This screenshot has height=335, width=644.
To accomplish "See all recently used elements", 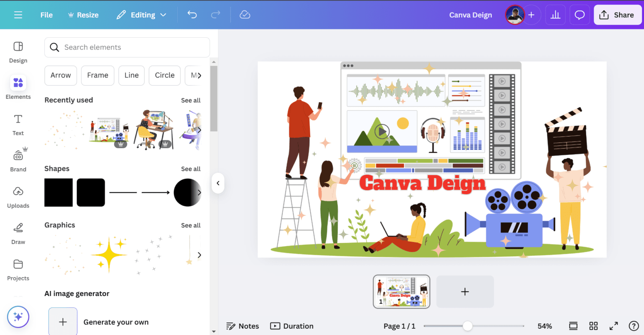I will click(191, 100).
